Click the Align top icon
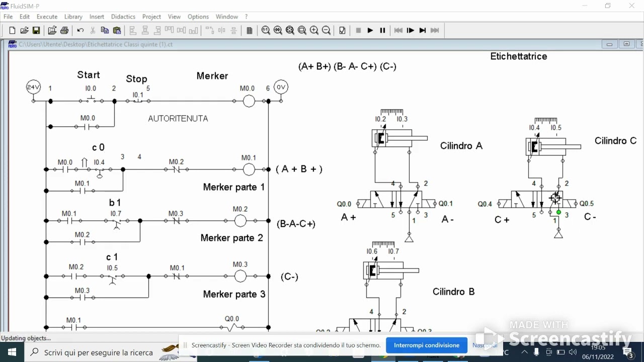 (169, 31)
